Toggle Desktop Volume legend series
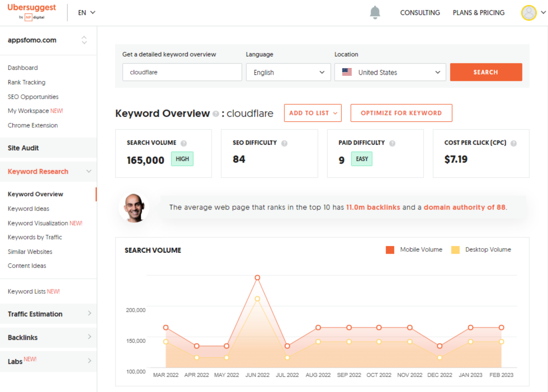Image resolution: width=548 pixels, height=392 pixels. [x=481, y=250]
